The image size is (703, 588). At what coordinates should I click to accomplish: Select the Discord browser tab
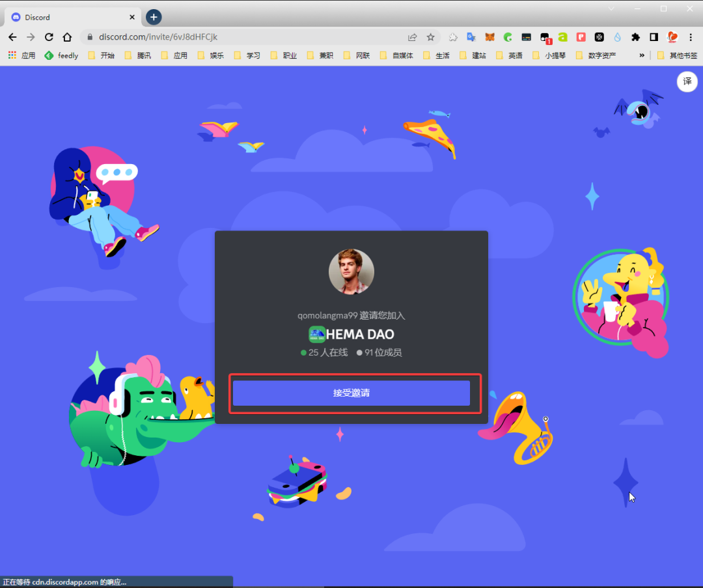point(74,17)
